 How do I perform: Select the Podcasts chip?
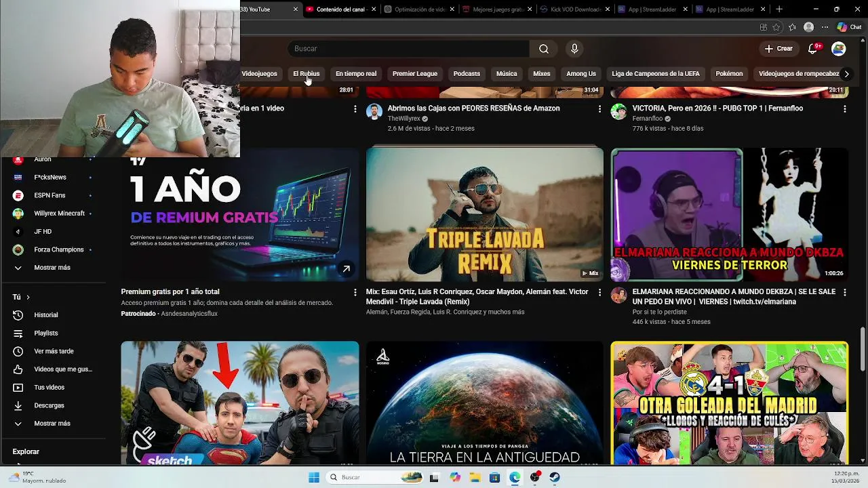pos(467,74)
